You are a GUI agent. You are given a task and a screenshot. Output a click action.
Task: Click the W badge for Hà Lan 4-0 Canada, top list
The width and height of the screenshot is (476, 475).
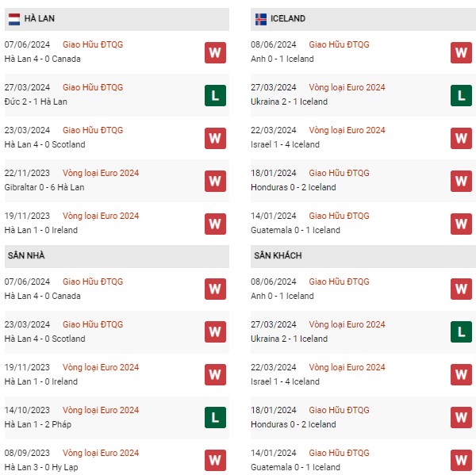[215, 53]
